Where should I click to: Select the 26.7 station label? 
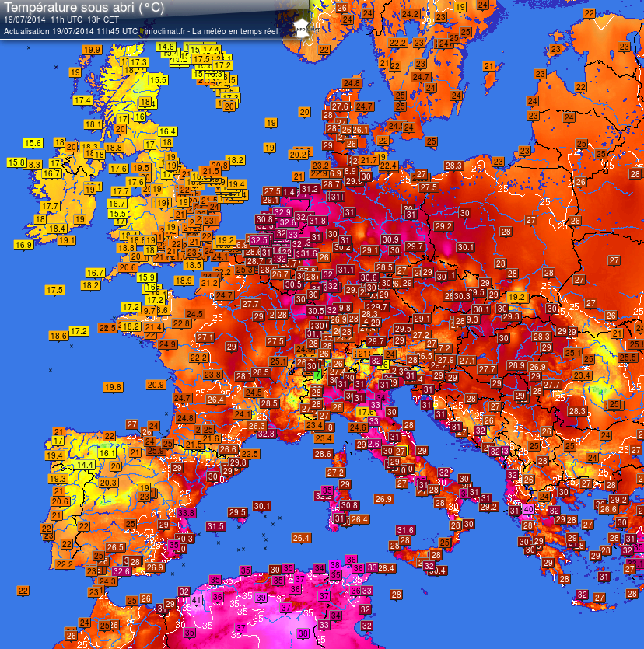pyautogui.click(x=280, y=274)
